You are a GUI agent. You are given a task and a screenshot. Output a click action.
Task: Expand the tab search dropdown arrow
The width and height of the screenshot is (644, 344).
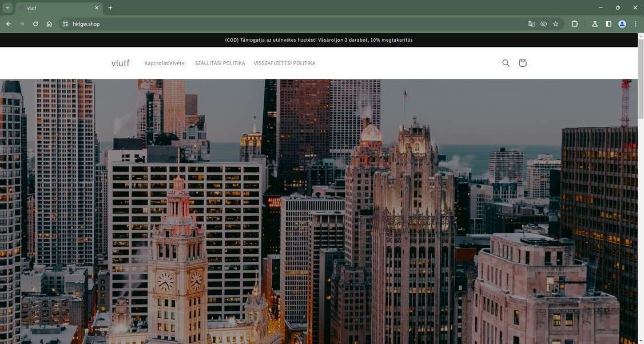point(7,8)
